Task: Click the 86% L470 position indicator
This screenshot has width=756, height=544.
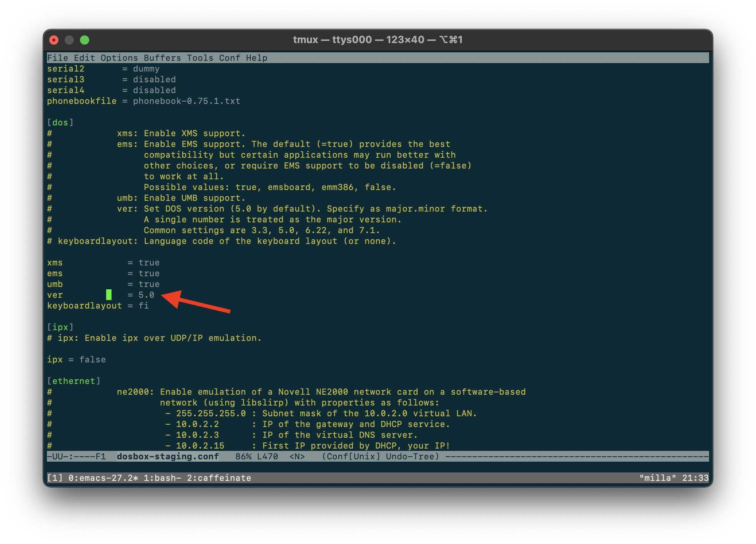Action: tap(256, 456)
